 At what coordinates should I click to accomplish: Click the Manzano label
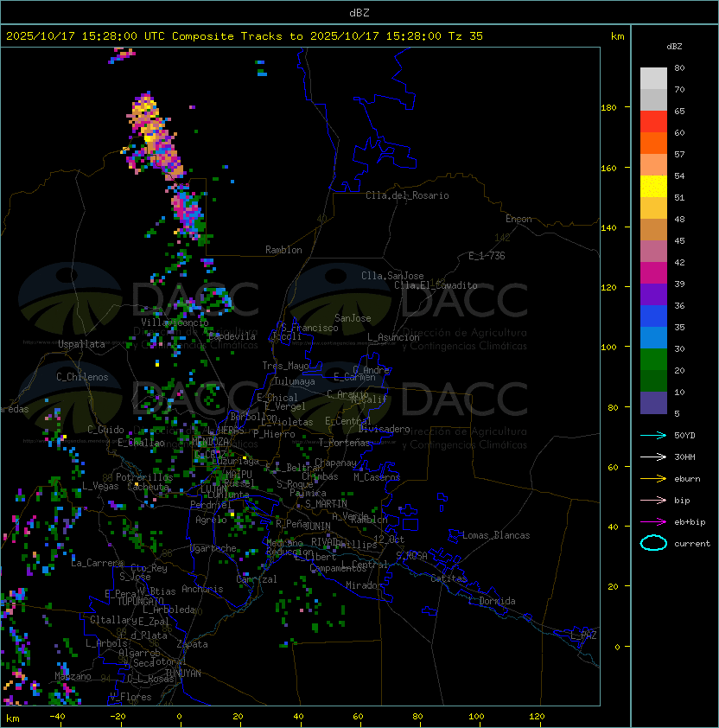73,676
